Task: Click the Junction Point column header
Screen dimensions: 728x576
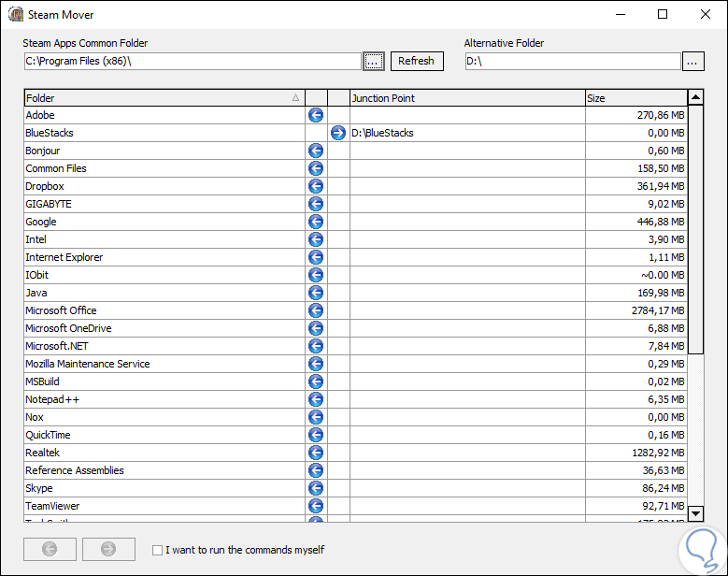Action: click(x=467, y=98)
